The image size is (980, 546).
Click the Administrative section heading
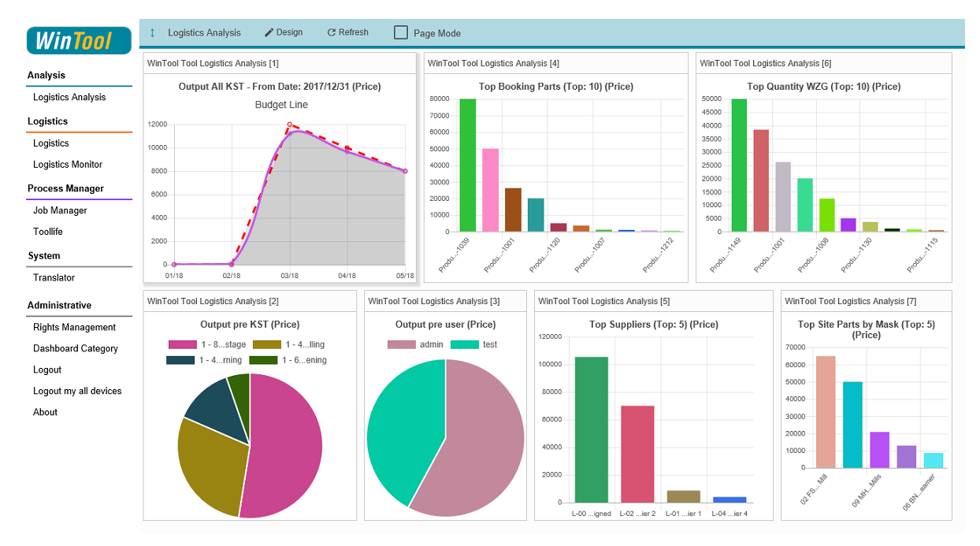(x=59, y=305)
